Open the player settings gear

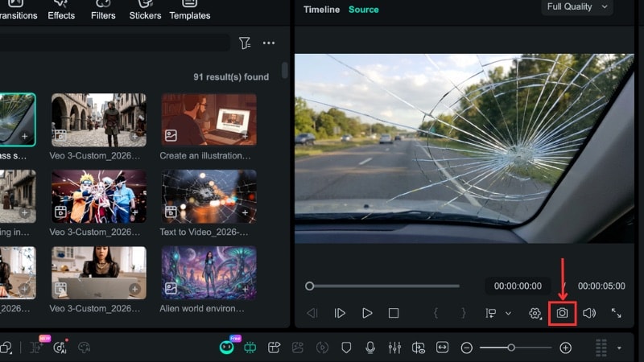pyautogui.click(x=535, y=313)
